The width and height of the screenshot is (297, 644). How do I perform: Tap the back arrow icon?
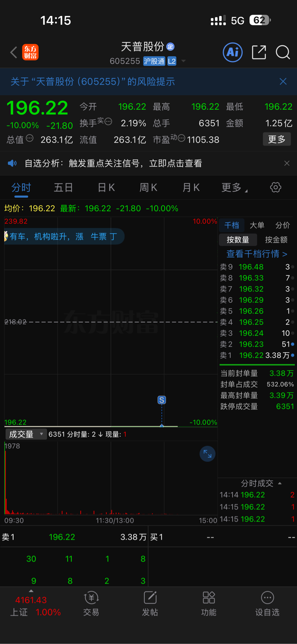coord(14,52)
